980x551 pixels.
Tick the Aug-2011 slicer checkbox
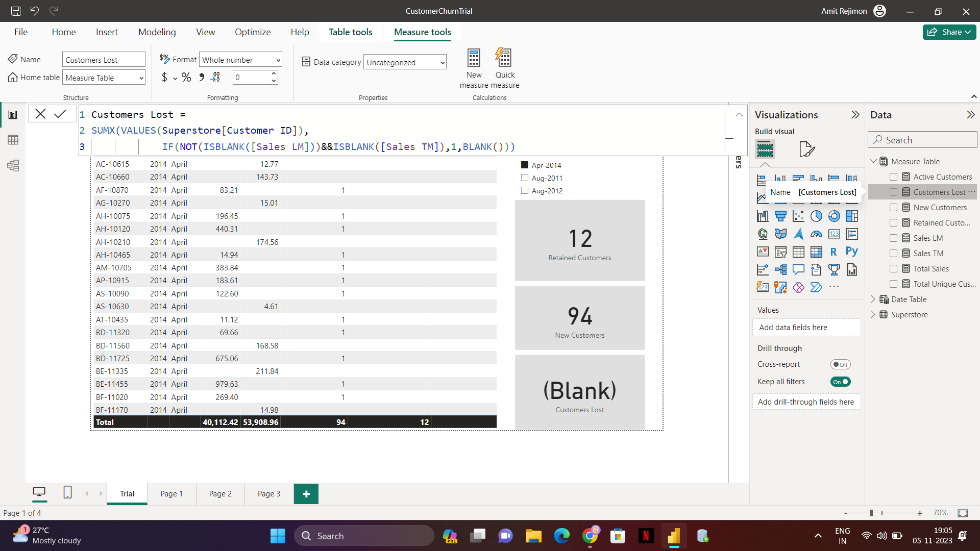[x=524, y=178]
